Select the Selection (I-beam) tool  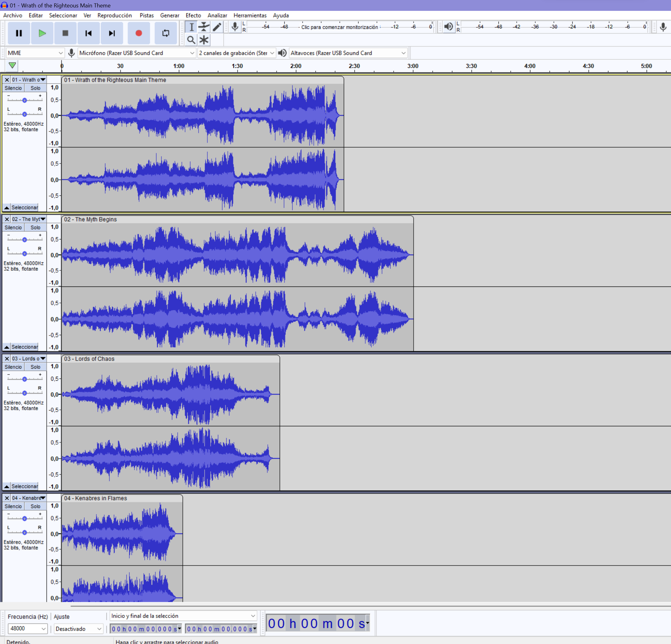pyautogui.click(x=191, y=27)
